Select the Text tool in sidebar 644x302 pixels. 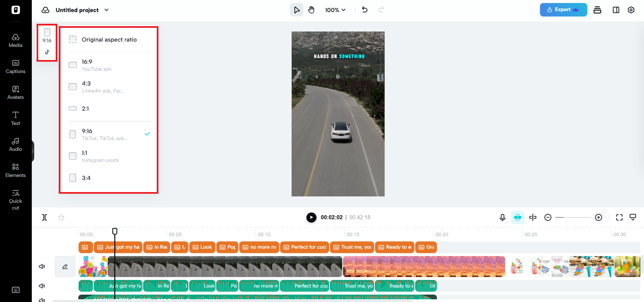point(15,118)
